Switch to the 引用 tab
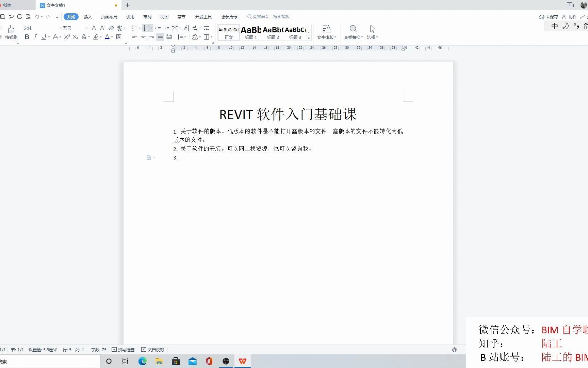Image resolution: width=588 pixels, height=368 pixels. pyautogui.click(x=130, y=17)
